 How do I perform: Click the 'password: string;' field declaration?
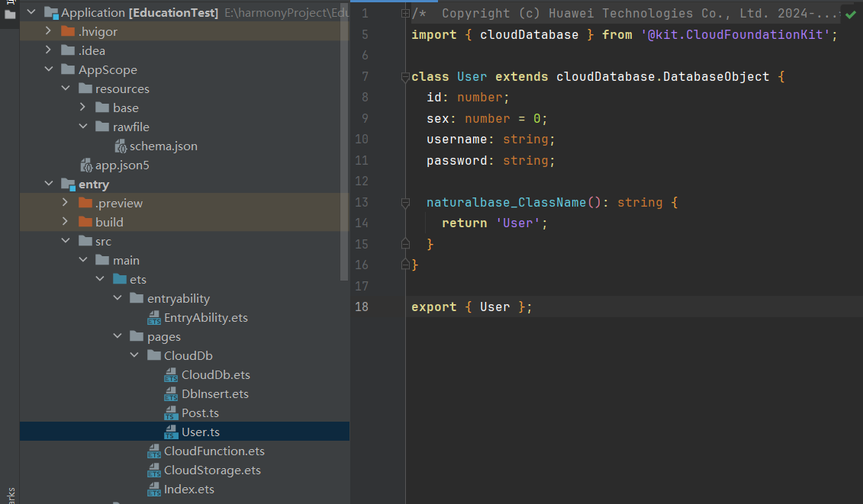[491, 161]
